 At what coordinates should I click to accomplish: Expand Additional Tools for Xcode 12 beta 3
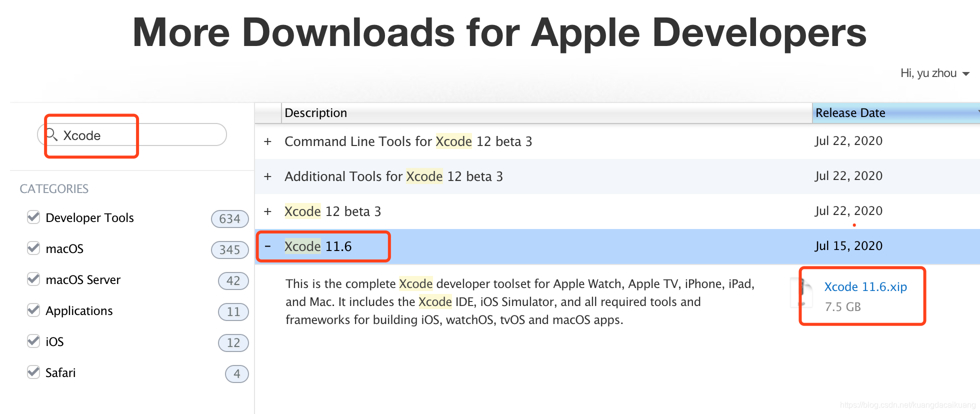coord(268,176)
